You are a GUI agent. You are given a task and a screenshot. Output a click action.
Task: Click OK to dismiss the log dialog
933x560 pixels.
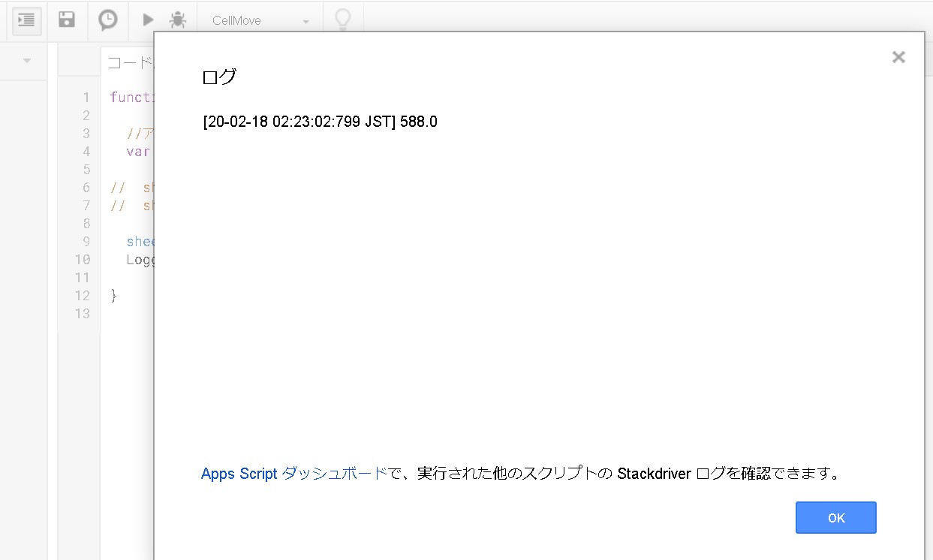pos(835,517)
